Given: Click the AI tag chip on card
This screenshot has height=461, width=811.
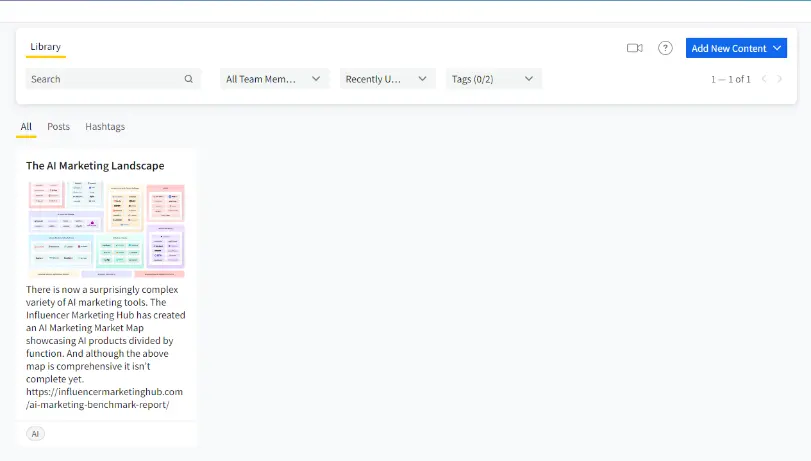Looking at the screenshot, I should coord(36,434).
